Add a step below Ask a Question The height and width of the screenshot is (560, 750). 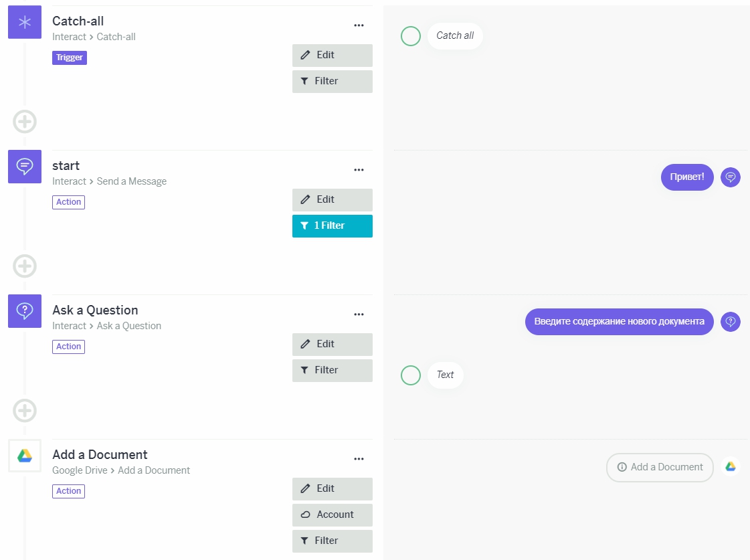[24, 410]
